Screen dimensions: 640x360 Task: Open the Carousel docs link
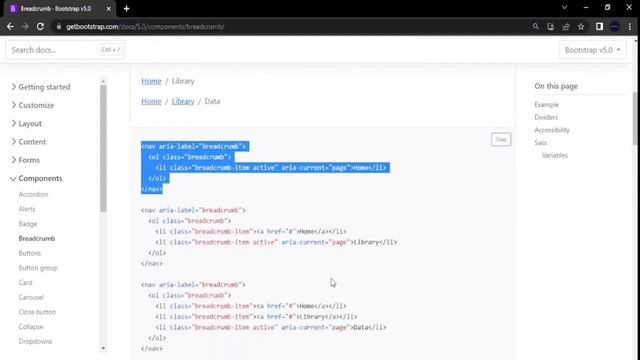coord(31,297)
